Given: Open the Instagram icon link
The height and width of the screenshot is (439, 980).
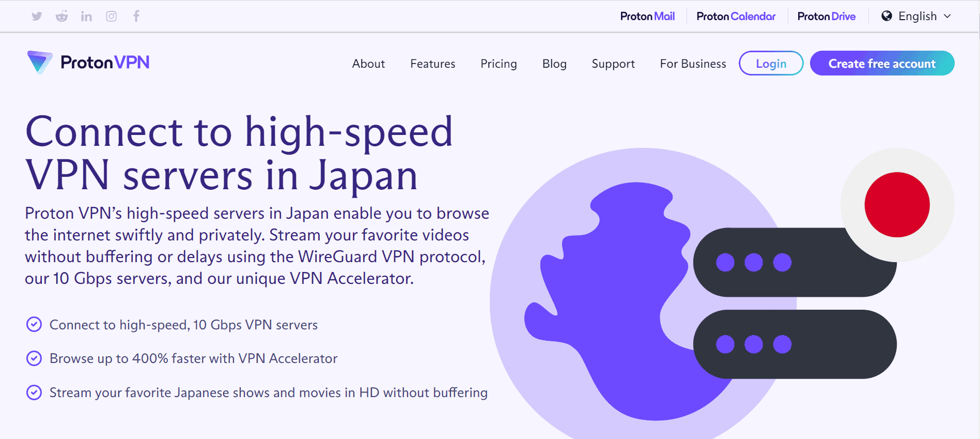Looking at the screenshot, I should click(x=111, y=16).
